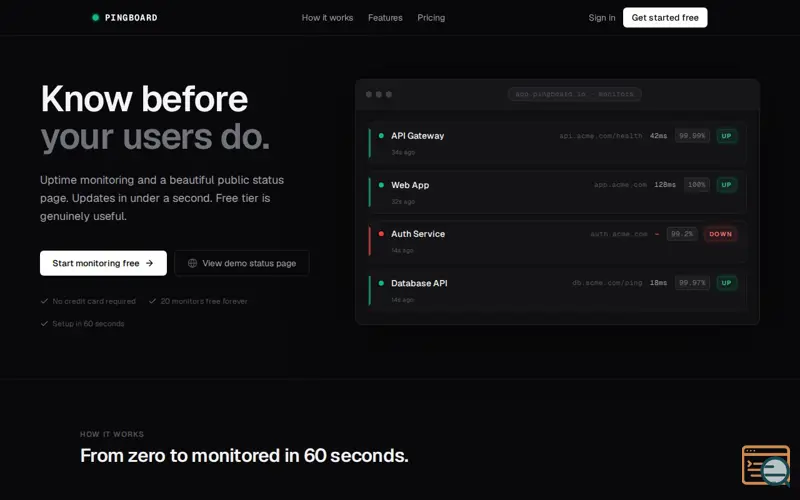Click the globe icon in demo status button
800x500 pixels.
[192, 263]
